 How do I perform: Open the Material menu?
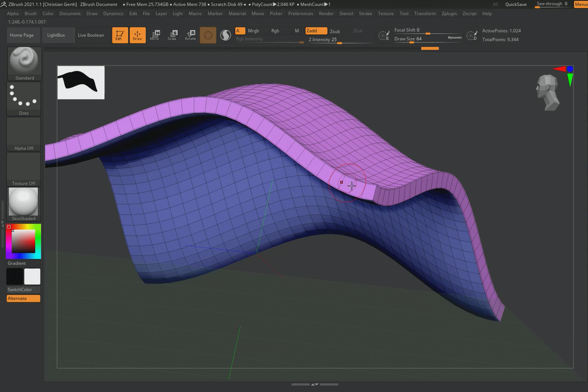coord(237,14)
